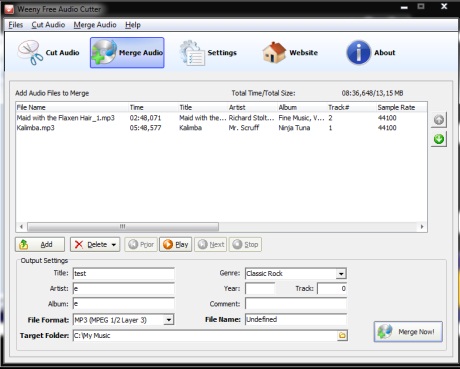Stop audio playback
Image resolution: width=460 pixels, height=369 pixels.
point(245,244)
